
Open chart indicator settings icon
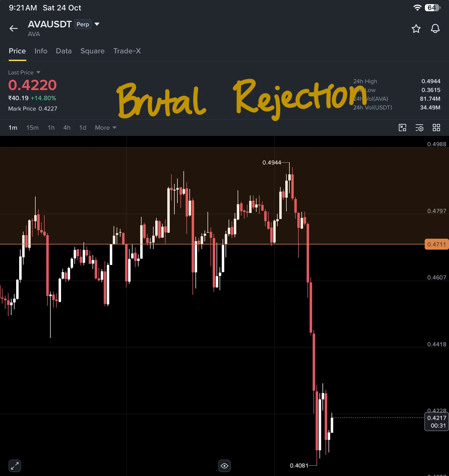pyautogui.click(x=419, y=128)
